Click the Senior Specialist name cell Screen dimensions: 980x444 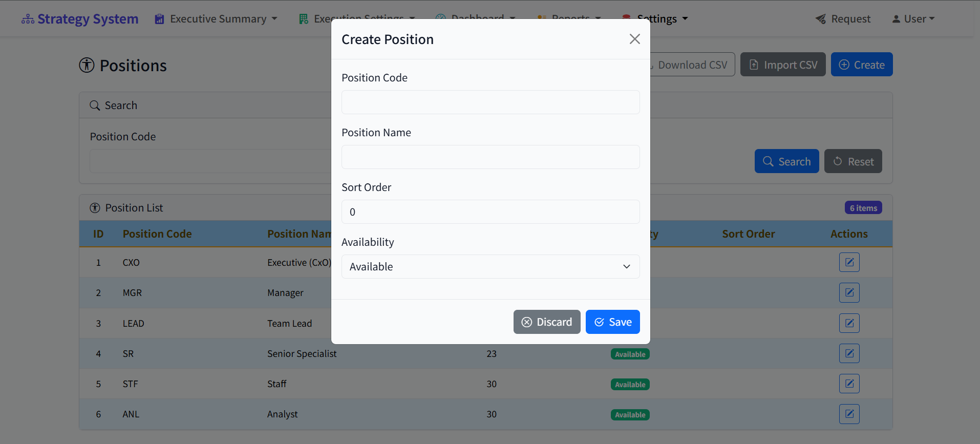[302, 354]
